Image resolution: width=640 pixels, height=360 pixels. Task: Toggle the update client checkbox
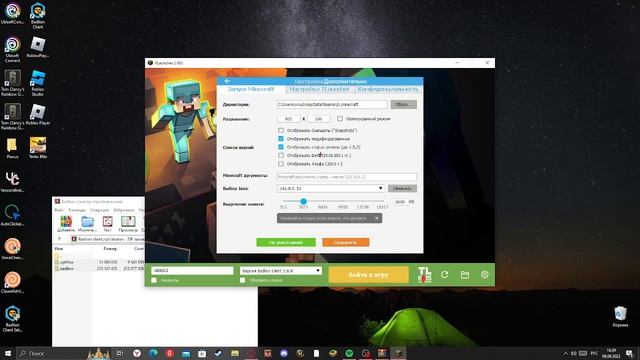click(242, 280)
